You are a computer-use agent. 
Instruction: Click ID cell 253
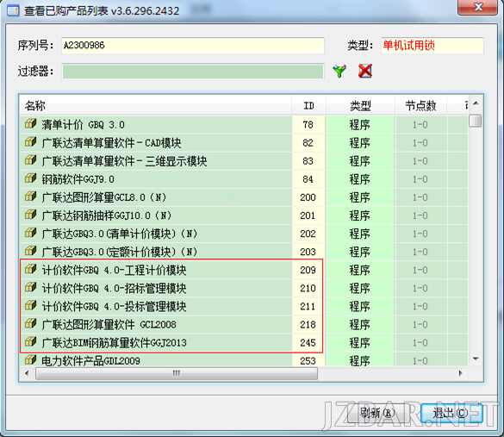[308, 359]
